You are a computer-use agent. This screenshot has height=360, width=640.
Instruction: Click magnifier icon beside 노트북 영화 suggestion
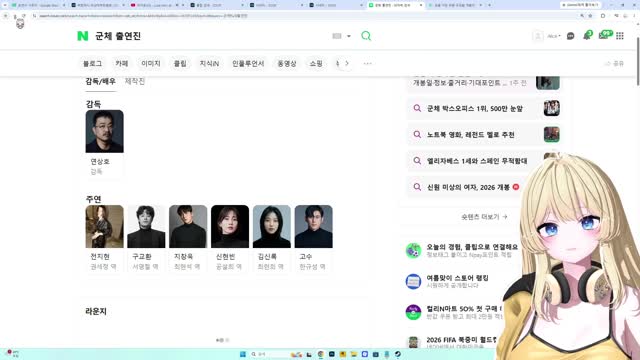click(417, 135)
